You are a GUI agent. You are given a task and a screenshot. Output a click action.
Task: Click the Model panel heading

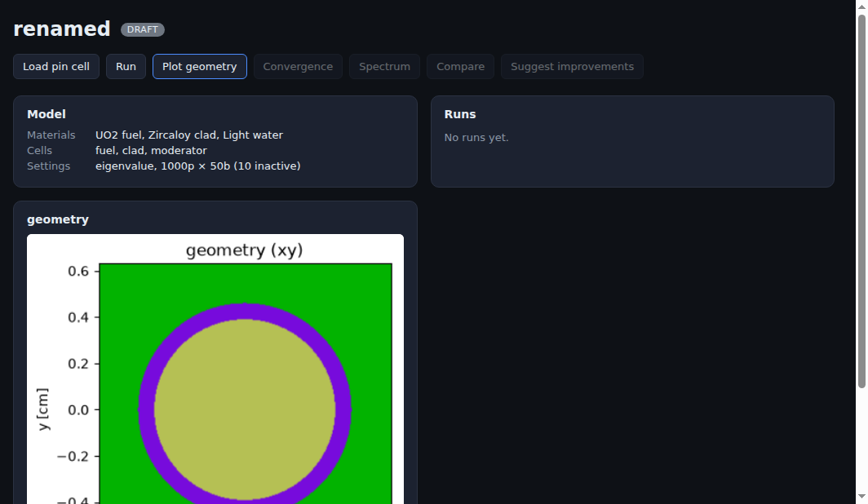point(46,114)
